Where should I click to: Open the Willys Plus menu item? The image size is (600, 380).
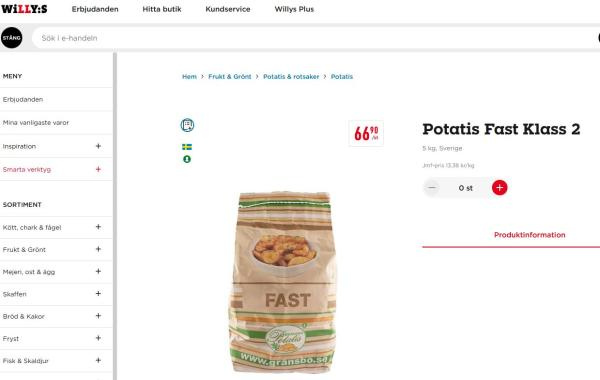pos(294,9)
